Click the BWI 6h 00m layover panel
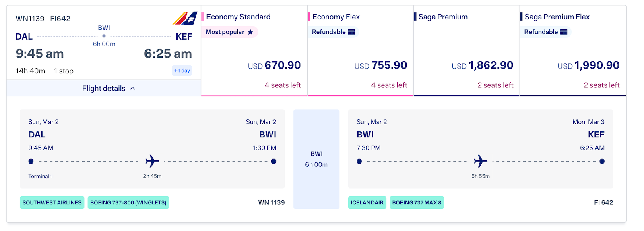Screen dimensions: 644x231 click(316, 159)
